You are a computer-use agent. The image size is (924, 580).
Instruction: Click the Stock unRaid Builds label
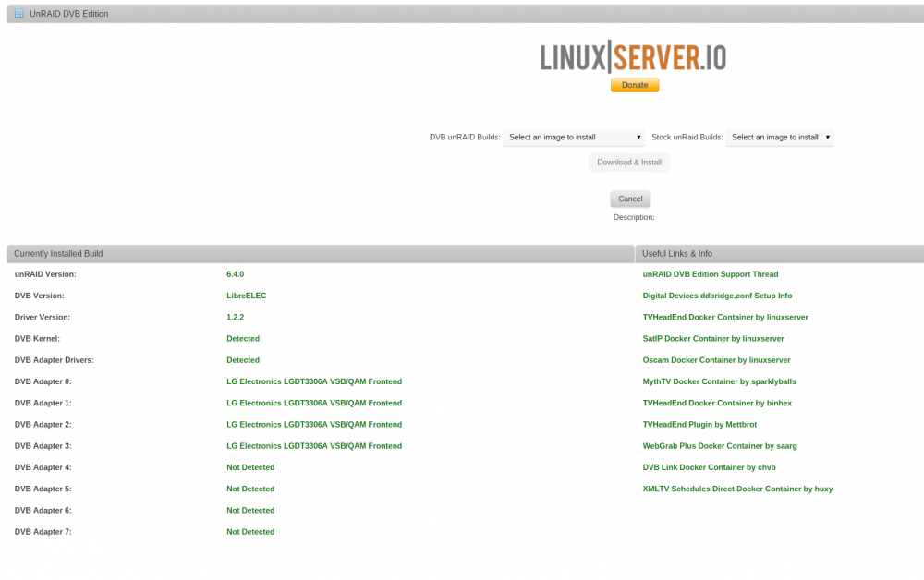click(x=687, y=138)
